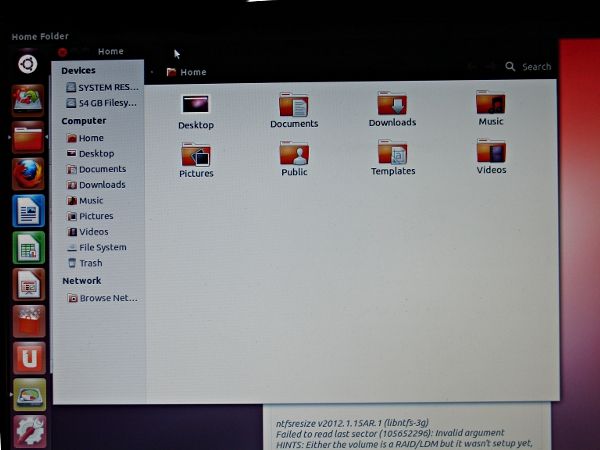Viewport: 600px width, 450px height.
Task: Open Ubuntu Software Center launcher
Action: 29,321
